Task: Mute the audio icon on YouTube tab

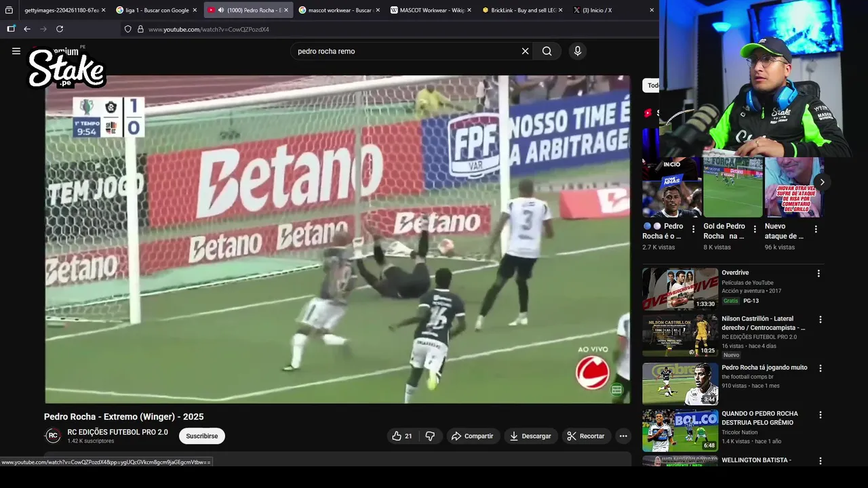Action: tap(220, 10)
